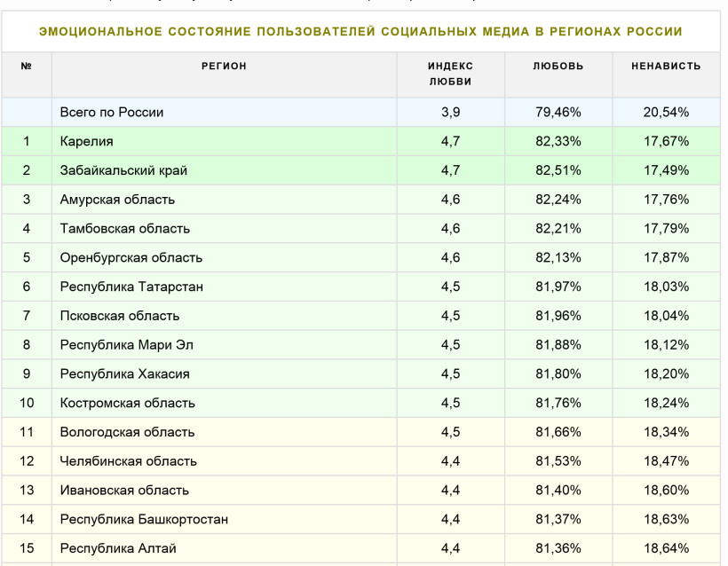Select the "Забайкальский край" region cell
The width and height of the screenshot is (728, 566).
123,170
